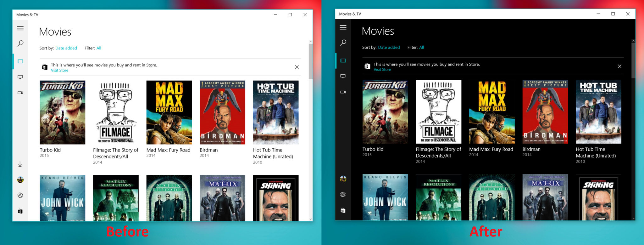Click Store banner bag icon in light-theme window
The image size is (644, 245).
point(45,67)
